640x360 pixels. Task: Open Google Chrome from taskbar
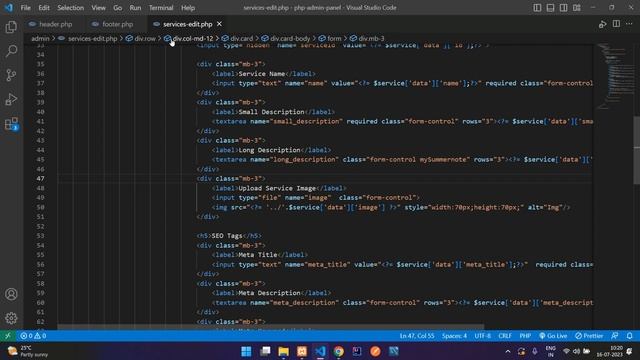(x=338, y=351)
